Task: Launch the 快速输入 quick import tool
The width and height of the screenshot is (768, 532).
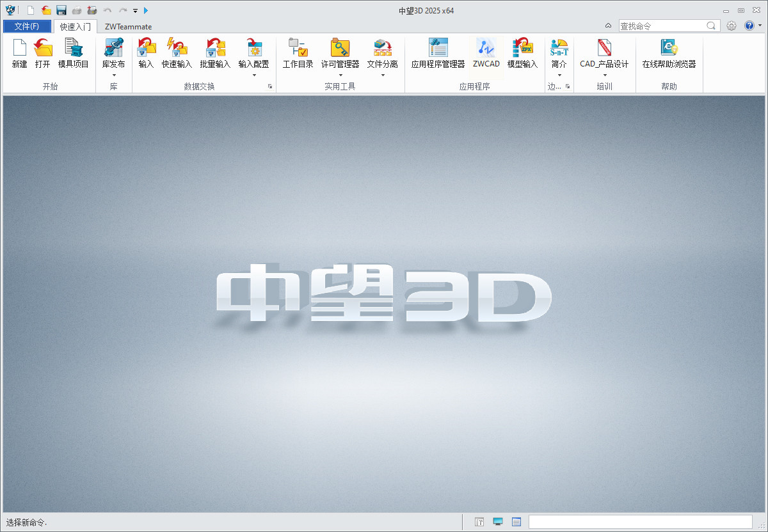Action: click(177, 49)
